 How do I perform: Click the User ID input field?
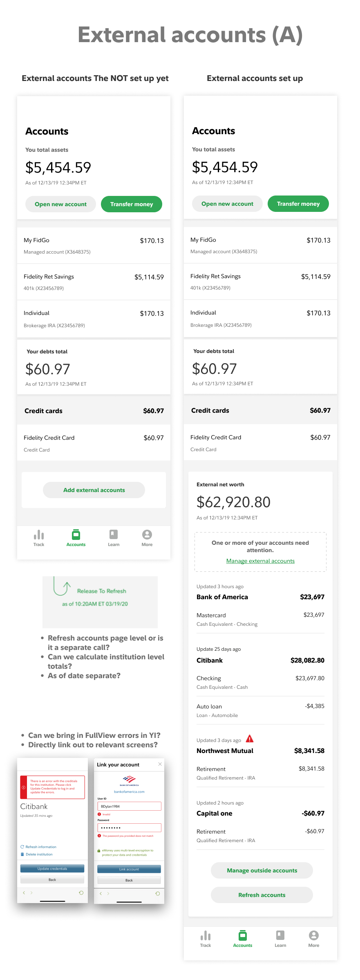point(129,806)
